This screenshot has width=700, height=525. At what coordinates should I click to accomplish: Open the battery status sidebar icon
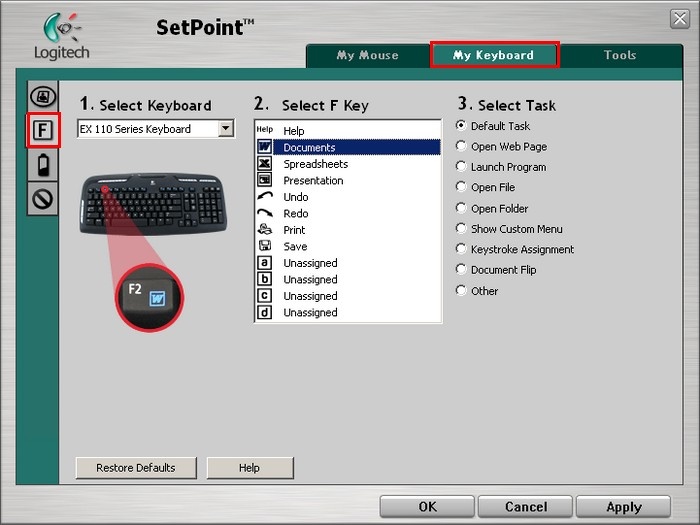click(43, 165)
